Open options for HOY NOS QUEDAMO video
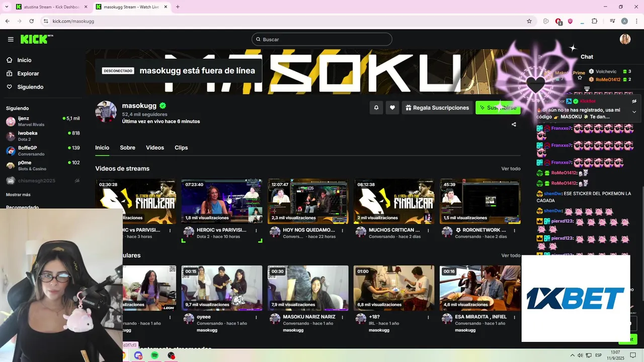Viewport: 644px width, 362px height. (342, 231)
